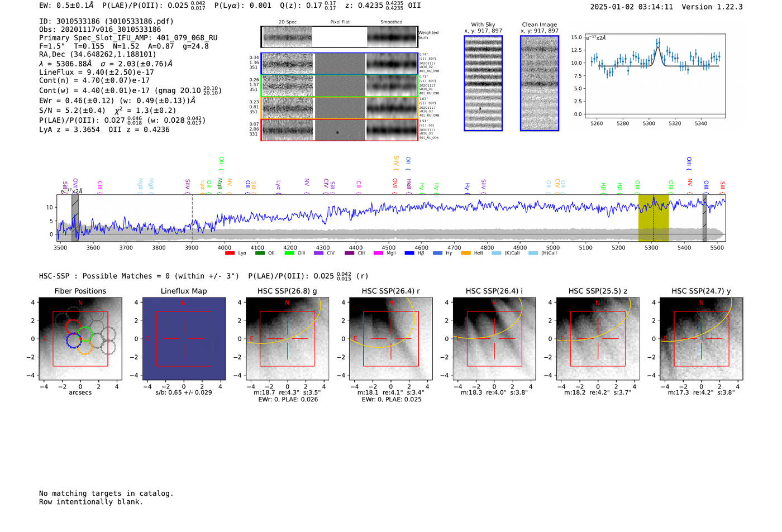Click the EW: 0.5±0.1Å header text

[x=66, y=5]
